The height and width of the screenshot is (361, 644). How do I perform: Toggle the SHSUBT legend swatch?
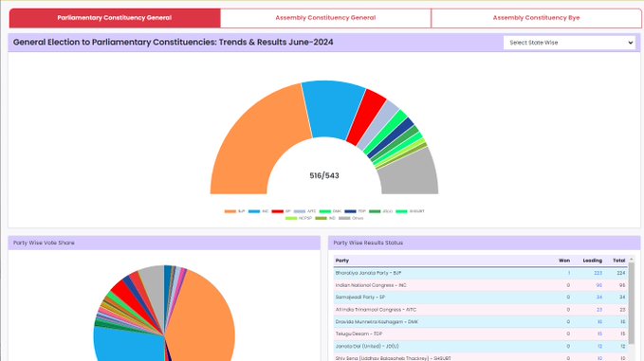pos(401,211)
